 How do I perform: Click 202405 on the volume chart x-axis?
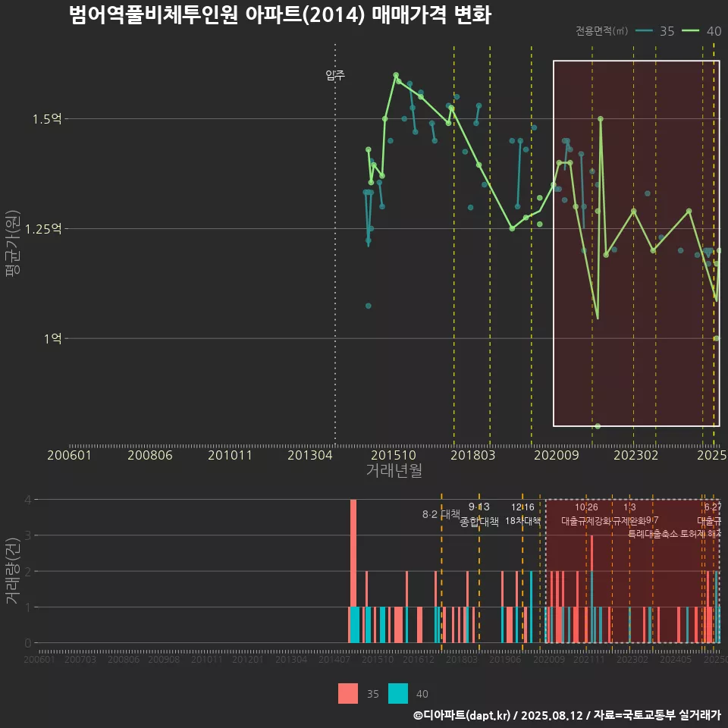(x=676, y=659)
